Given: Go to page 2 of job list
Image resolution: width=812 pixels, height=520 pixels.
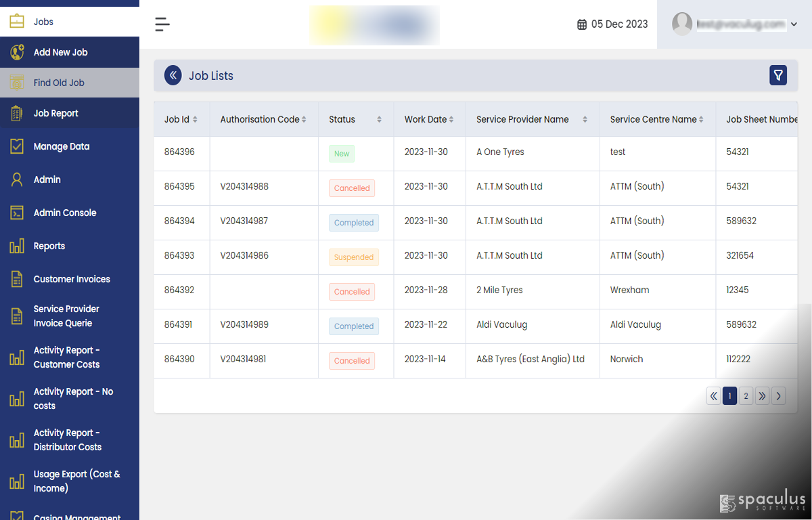Looking at the screenshot, I should click(x=746, y=396).
